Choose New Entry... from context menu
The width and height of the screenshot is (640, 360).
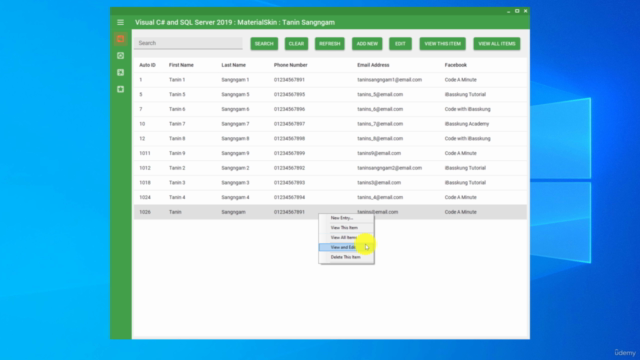pyautogui.click(x=346, y=218)
